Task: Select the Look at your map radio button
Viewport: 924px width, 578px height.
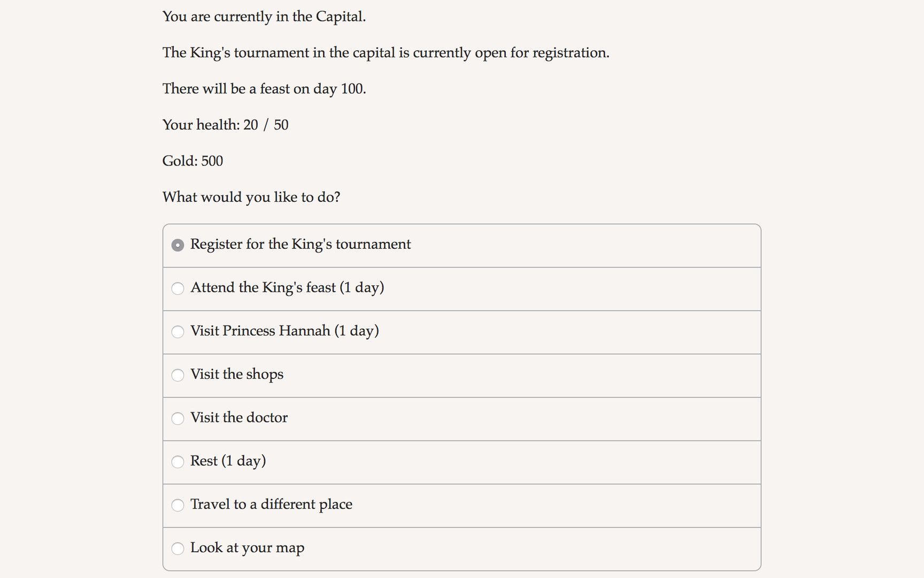Action: [x=178, y=549]
